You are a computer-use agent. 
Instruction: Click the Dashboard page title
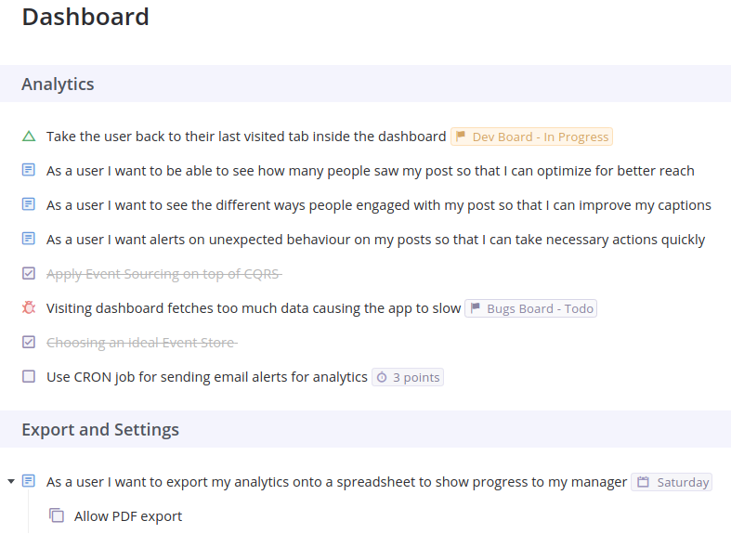point(85,17)
